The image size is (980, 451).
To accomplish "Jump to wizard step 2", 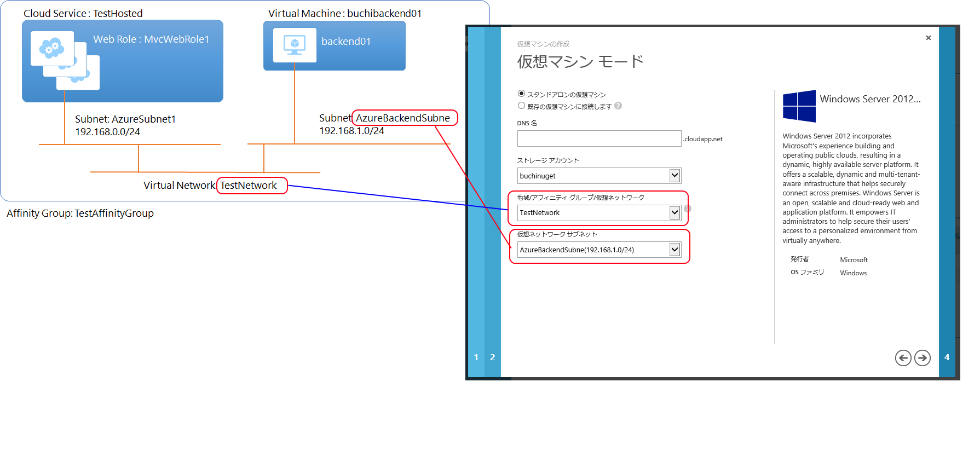I will (493, 357).
